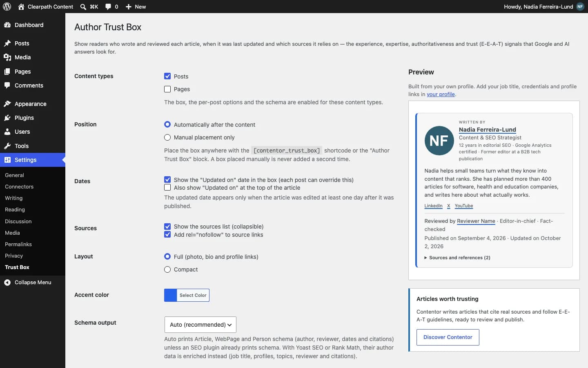Click the Collapse Menu arrow icon
Screen dimensions: 588x368
coord(7,283)
